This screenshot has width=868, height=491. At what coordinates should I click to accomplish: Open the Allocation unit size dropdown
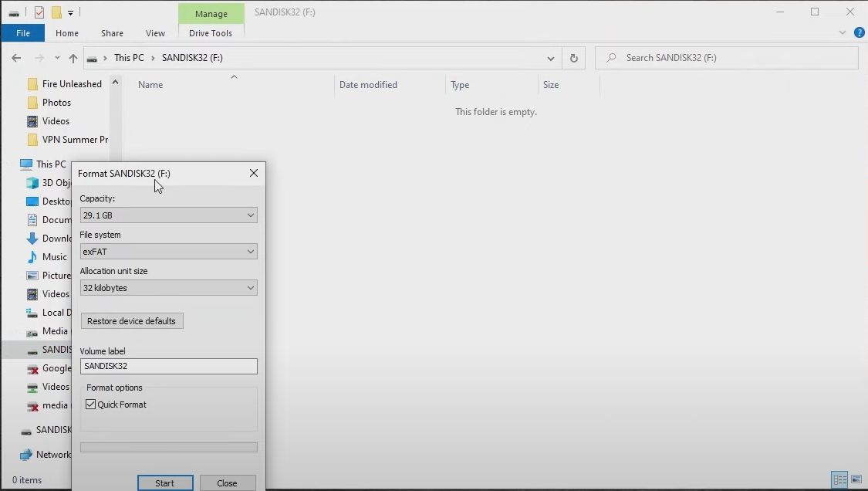coord(168,287)
